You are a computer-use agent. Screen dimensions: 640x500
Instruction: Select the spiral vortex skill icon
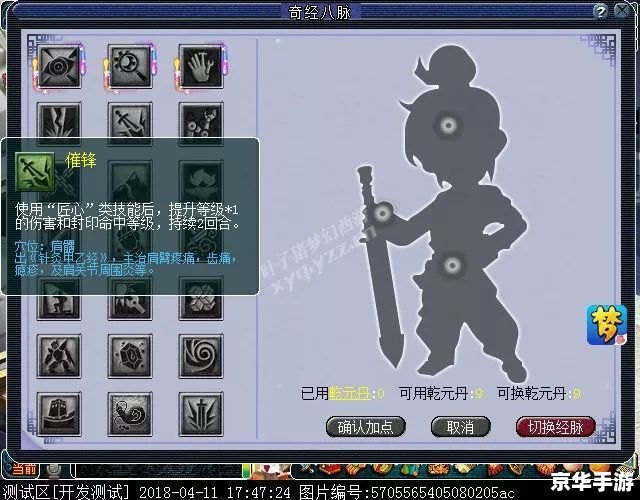pos(201,356)
